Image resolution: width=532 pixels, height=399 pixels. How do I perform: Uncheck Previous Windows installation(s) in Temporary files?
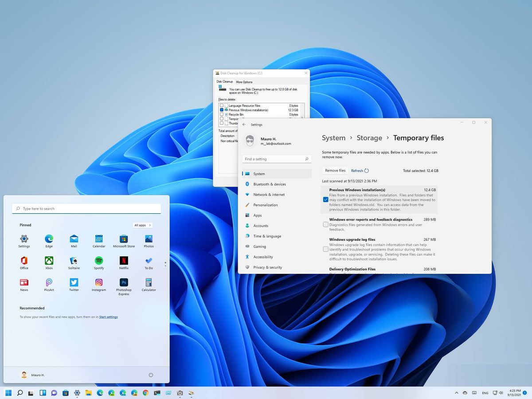[x=325, y=199]
